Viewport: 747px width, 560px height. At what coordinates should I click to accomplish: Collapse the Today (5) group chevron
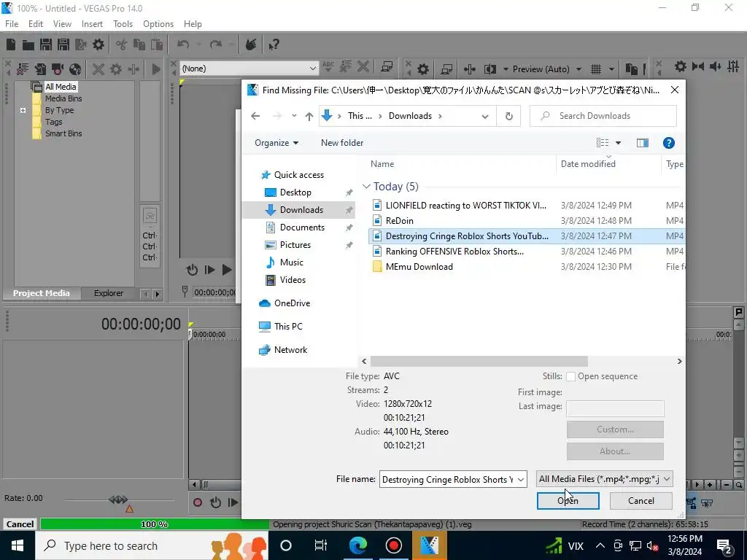(x=366, y=187)
